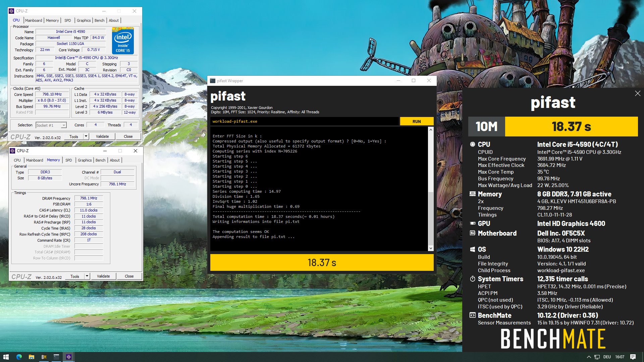Expand Tools dropdown arrow in top CPU-Z
This screenshot has width=644, height=362.
pyautogui.click(x=86, y=136)
